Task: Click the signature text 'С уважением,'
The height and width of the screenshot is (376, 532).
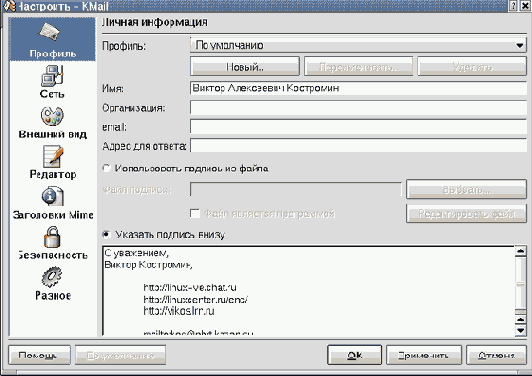Action: click(x=136, y=253)
